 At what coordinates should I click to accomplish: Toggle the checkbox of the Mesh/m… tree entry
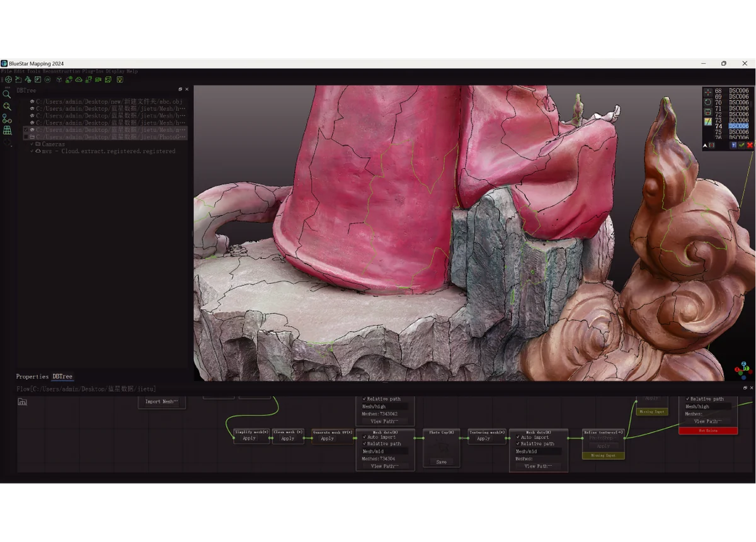(x=26, y=130)
